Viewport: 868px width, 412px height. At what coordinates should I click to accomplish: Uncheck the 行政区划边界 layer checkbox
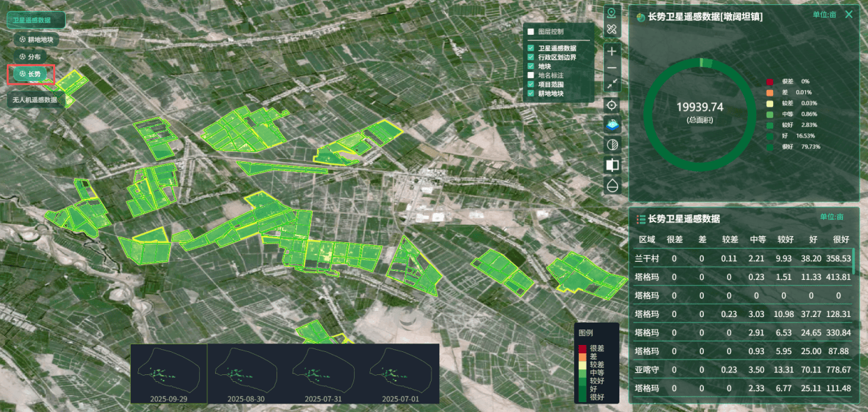[531, 57]
